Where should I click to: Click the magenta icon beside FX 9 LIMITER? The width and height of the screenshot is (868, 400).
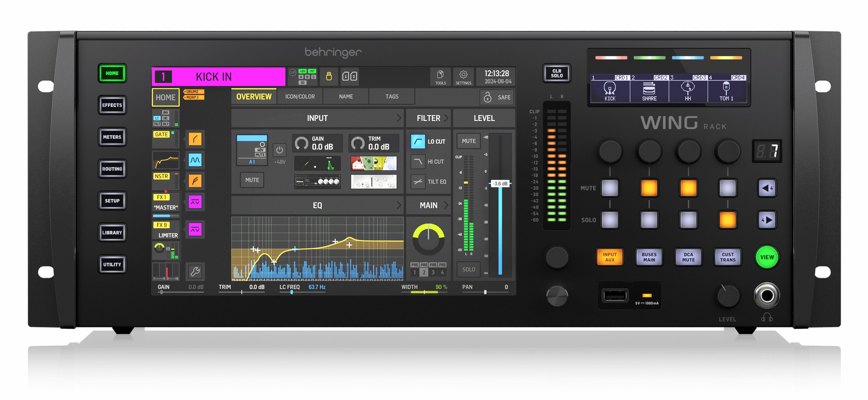(x=195, y=230)
